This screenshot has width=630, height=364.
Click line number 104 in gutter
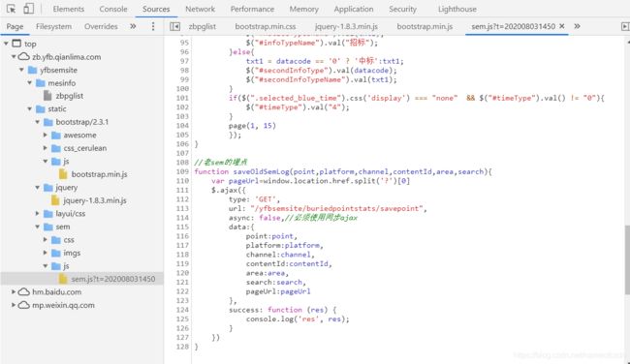coord(182,126)
